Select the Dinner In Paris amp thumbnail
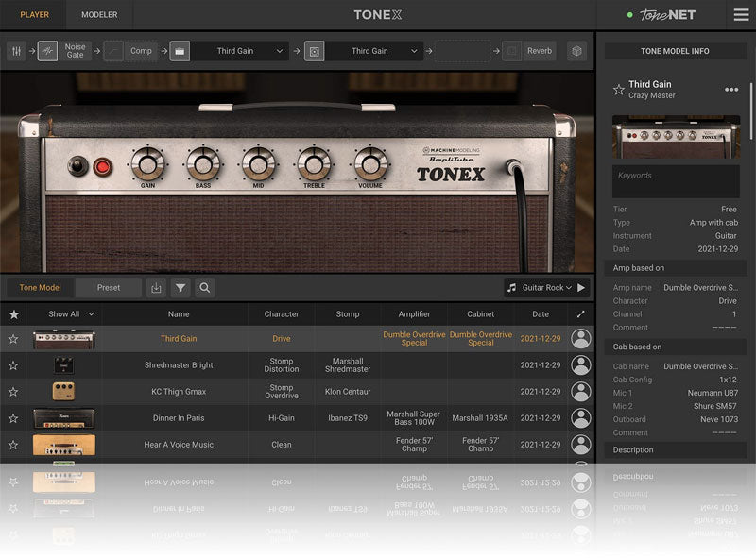756x558 pixels. tap(64, 418)
